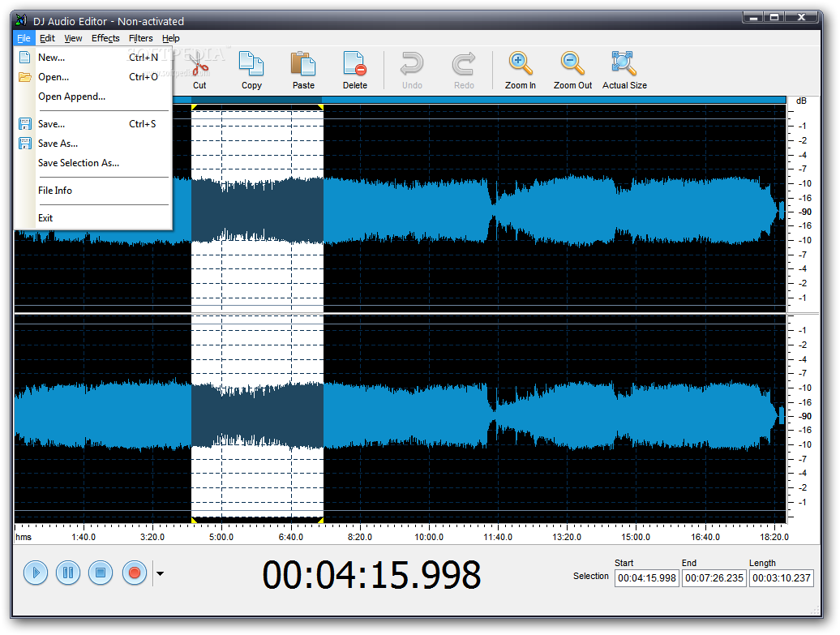Click the large 00:04:15.998 time display
The width and height of the screenshot is (840, 635).
pyautogui.click(x=371, y=575)
